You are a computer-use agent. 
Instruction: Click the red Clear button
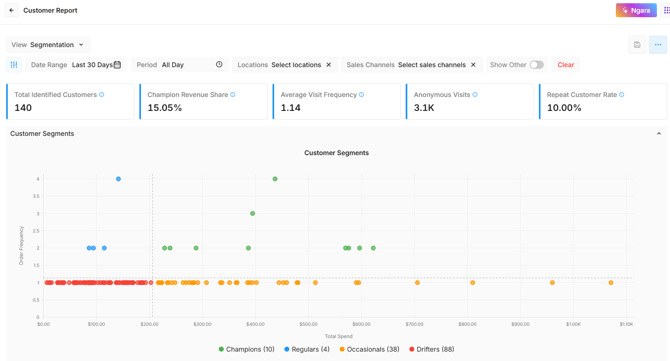click(x=565, y=65)
